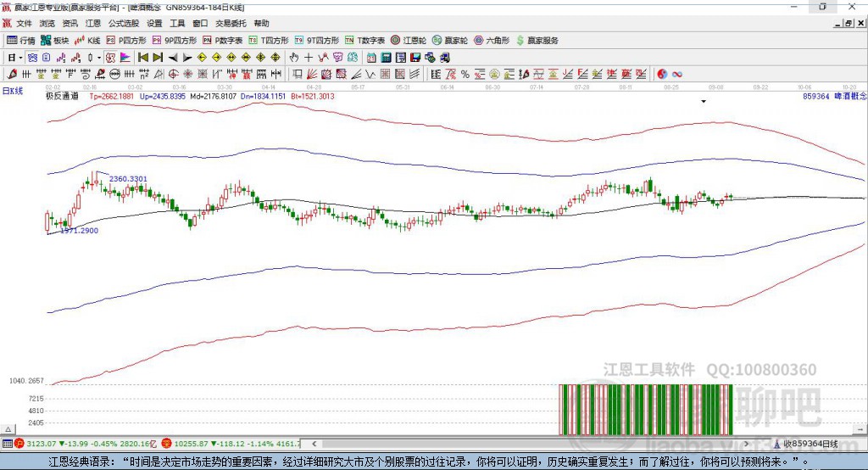868x470 pixels.
Task: Open the 浏览 menu
Action: [47, 23]
